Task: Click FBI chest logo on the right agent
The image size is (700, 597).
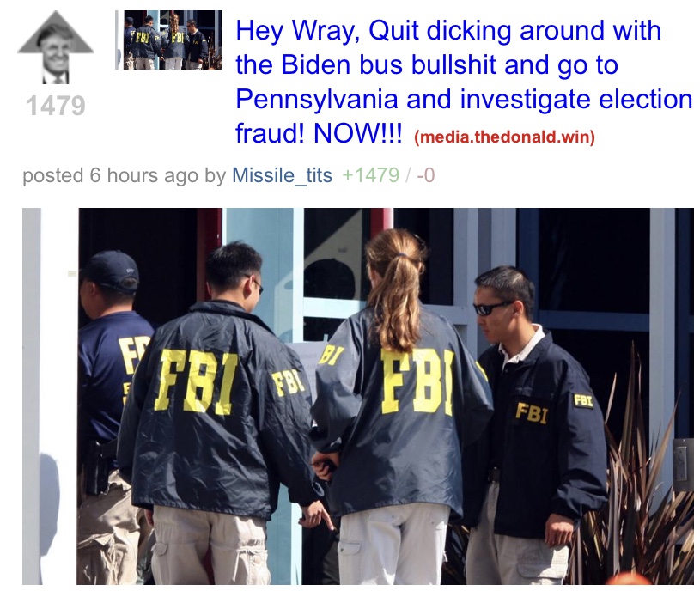Action: 532,413
